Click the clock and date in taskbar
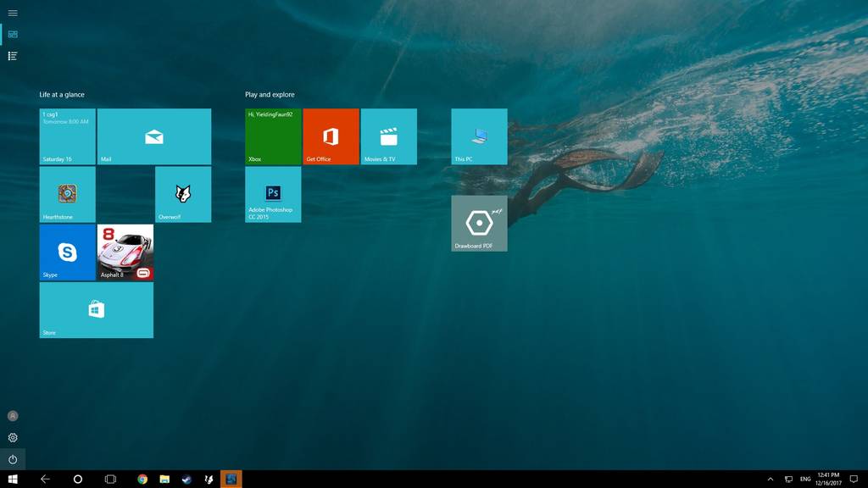This screenshot has height=488, width=868. point(828,480)
